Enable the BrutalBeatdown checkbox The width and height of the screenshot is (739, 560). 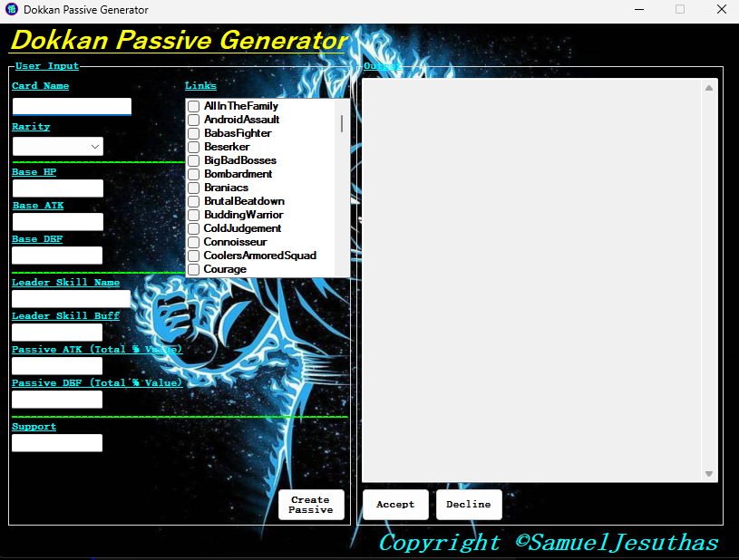(x=193, y=201)
